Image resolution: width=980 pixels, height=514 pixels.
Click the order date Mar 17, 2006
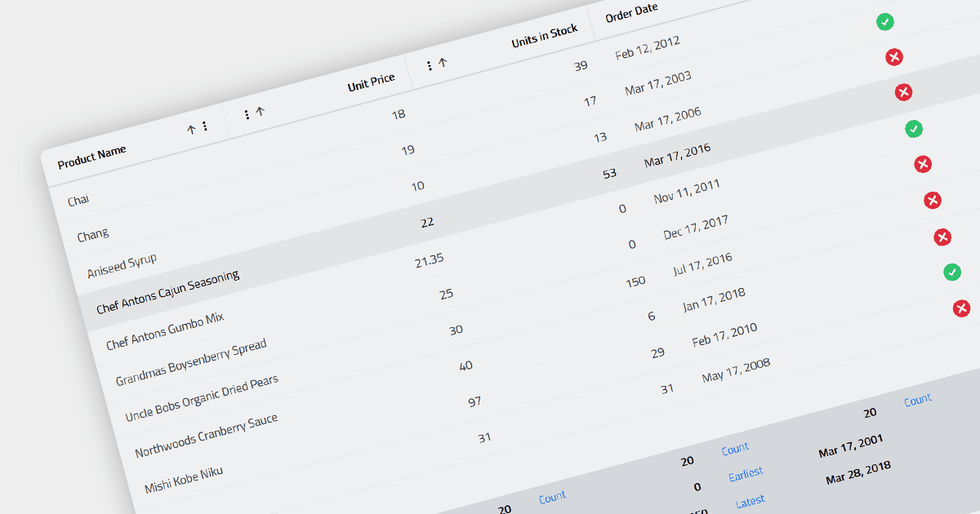coord(668,118)
